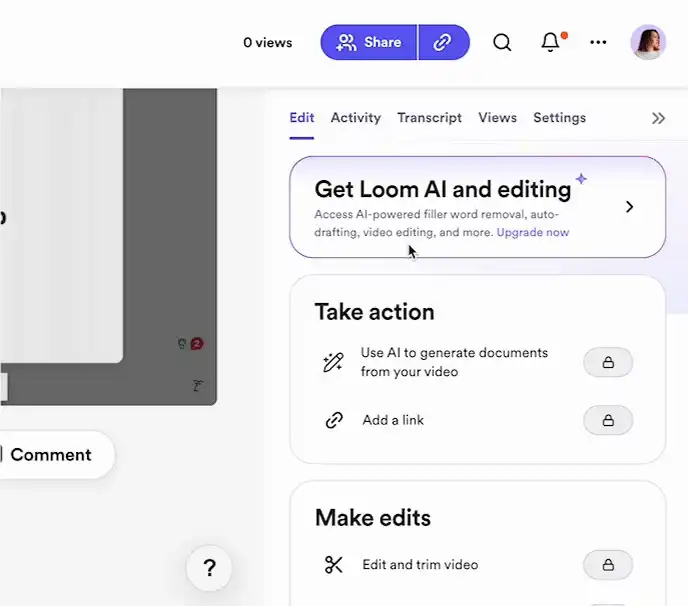The image size is (688, 606).
Task: Open the three-dot more options menu
Action: (598, 42)
